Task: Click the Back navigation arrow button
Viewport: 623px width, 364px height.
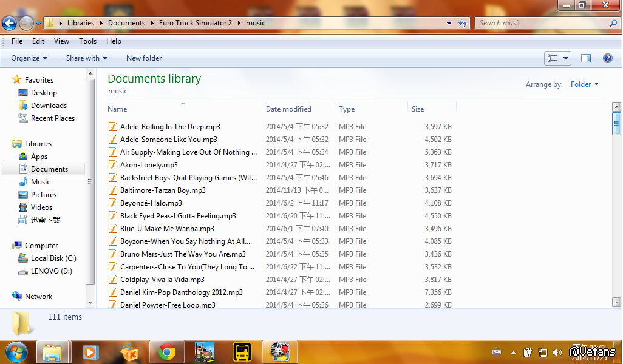Action: click(x=9, y=23)
